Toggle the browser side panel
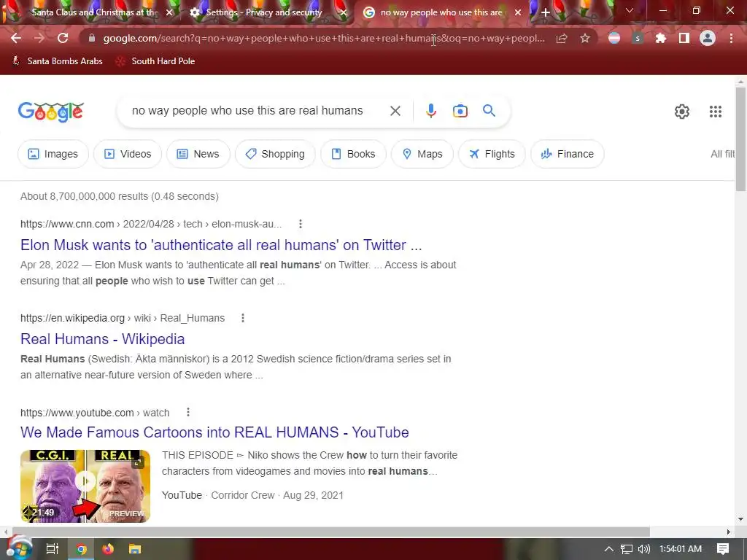The width and height of the screenshot is (747, 560). coord(684,38)
